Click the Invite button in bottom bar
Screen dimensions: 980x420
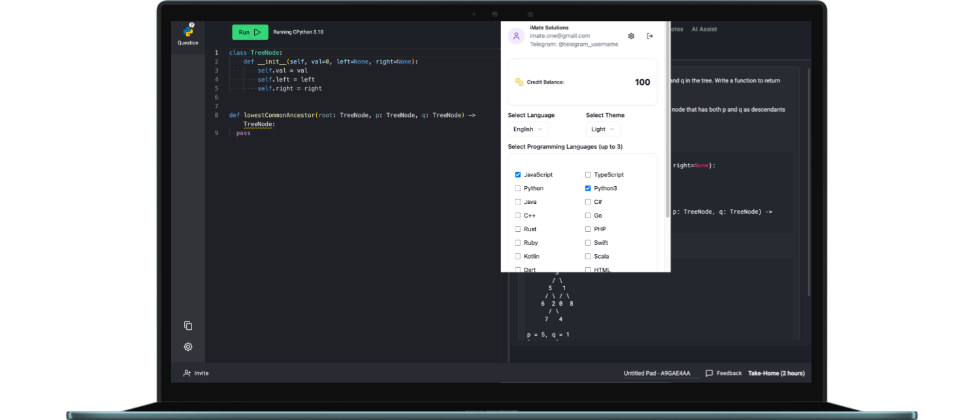tap(196, 374)
